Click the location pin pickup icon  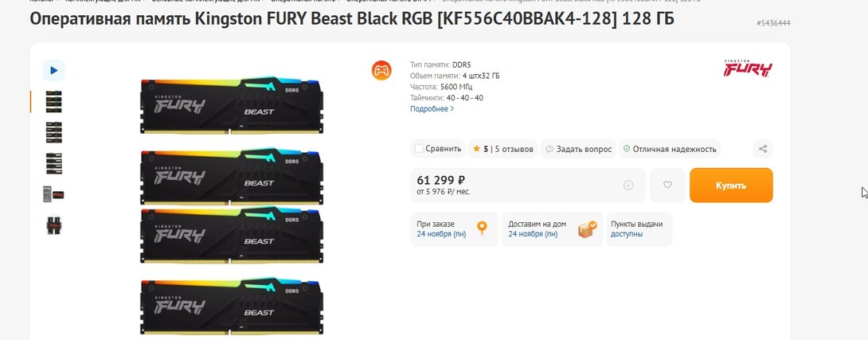[x=482, y=229]
